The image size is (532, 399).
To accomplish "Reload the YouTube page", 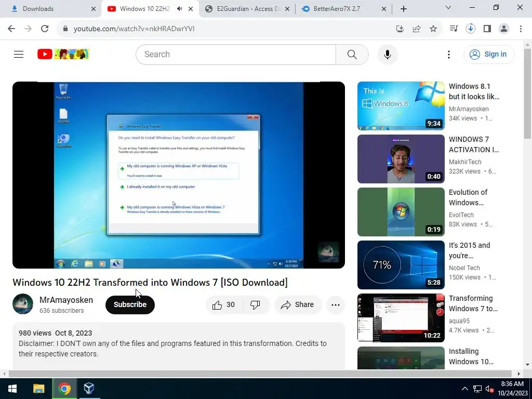I will click(x=45, y=29).
